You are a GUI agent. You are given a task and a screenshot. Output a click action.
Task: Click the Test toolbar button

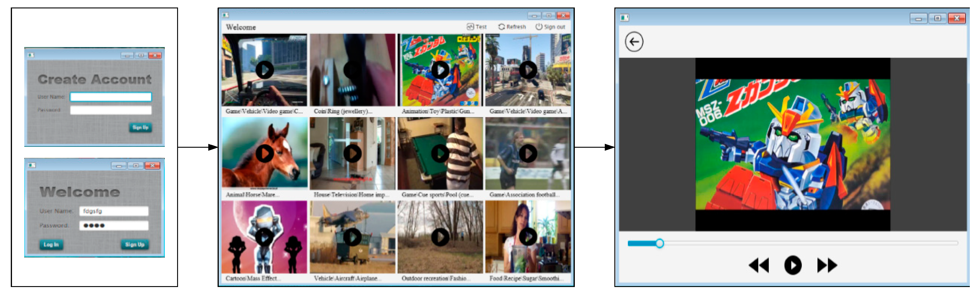[x=477, y=27]
